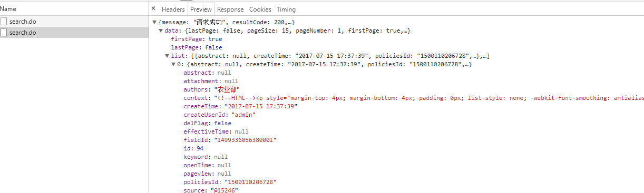
Task: Collapse list item 0 node
Action: tap(173, 65)
